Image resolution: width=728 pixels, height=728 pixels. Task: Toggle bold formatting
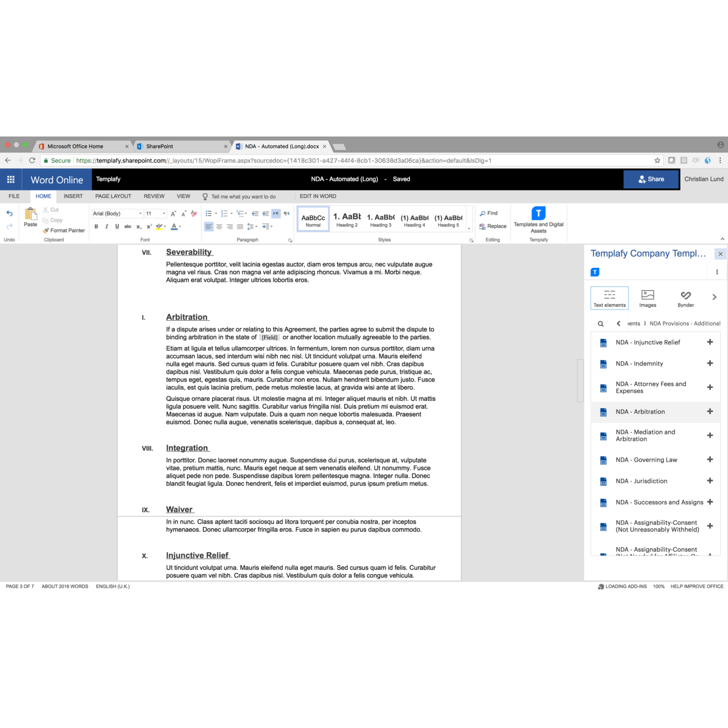[x=96, y=226]
